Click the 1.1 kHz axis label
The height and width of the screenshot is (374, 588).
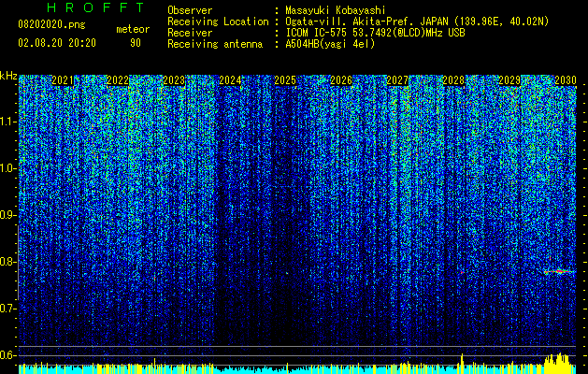(8, 122)
